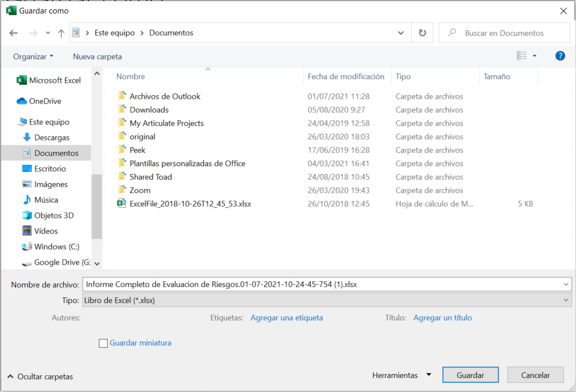This screenshot has width=576, height=392.
Task: Open OneDrive in the navigation pane
Action: pyautogui.click(x=45, y=101)
